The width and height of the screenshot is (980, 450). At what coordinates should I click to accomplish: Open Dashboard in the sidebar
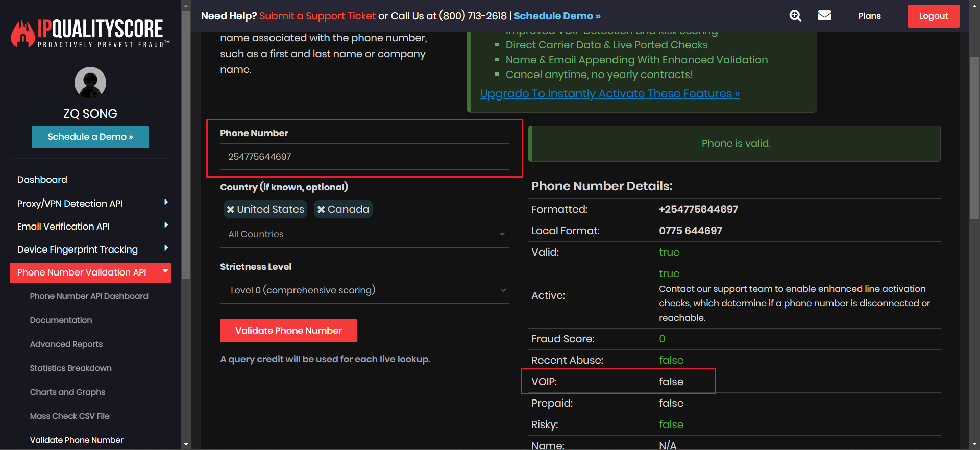click(42, 180)
